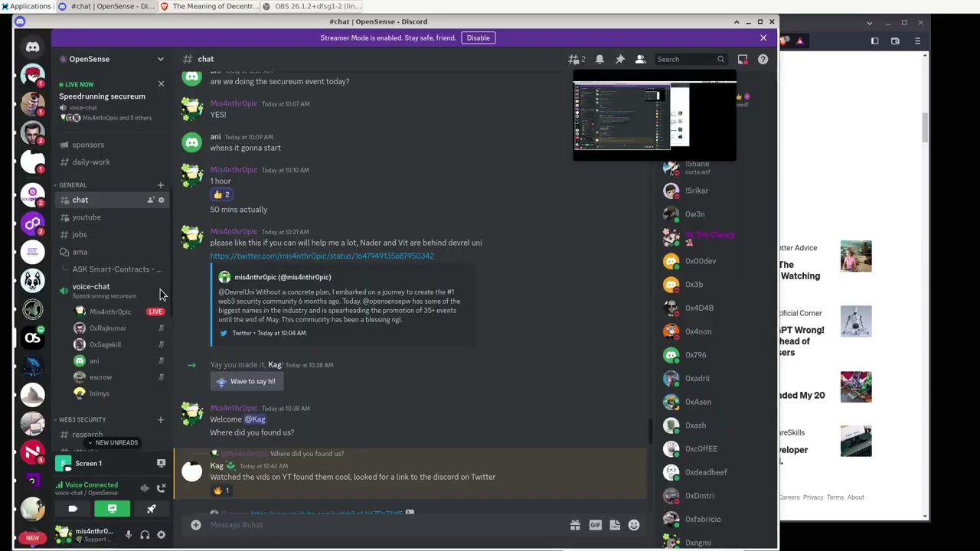Image resolution: width=980 pixels, height=551 pixels.
Task: Open the stream preview thumbnail
Action: click(655, 116)
